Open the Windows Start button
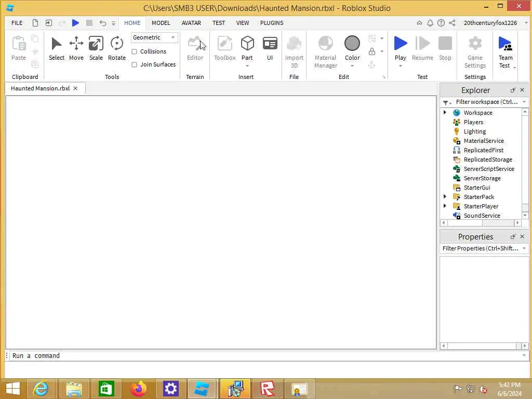 coord(13,389)
